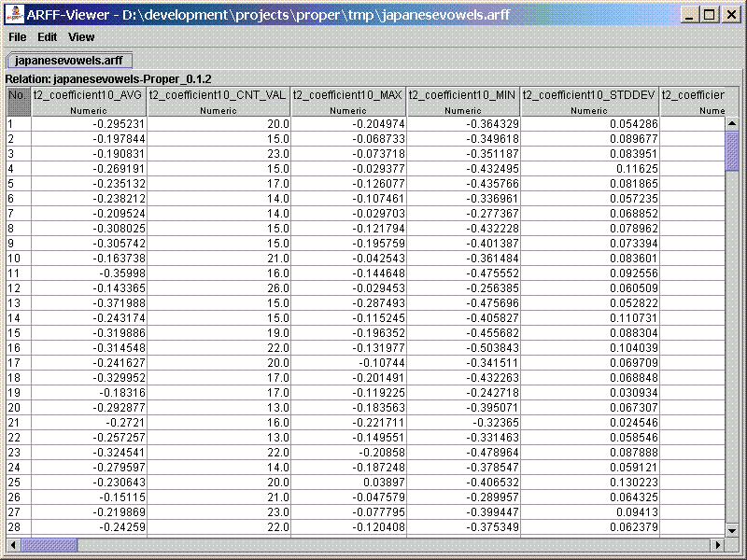Select MIN cell -0.503843
The width and height of the screenshot is (747, 560).
coord(463,348)
